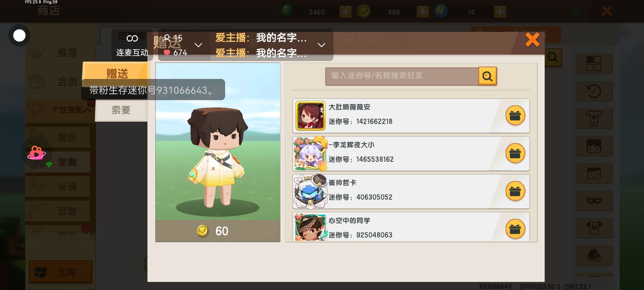This screenshot has width=644, height=290.
Task: Tap the 连麦互动 link icon
Action: pos(132,39)
